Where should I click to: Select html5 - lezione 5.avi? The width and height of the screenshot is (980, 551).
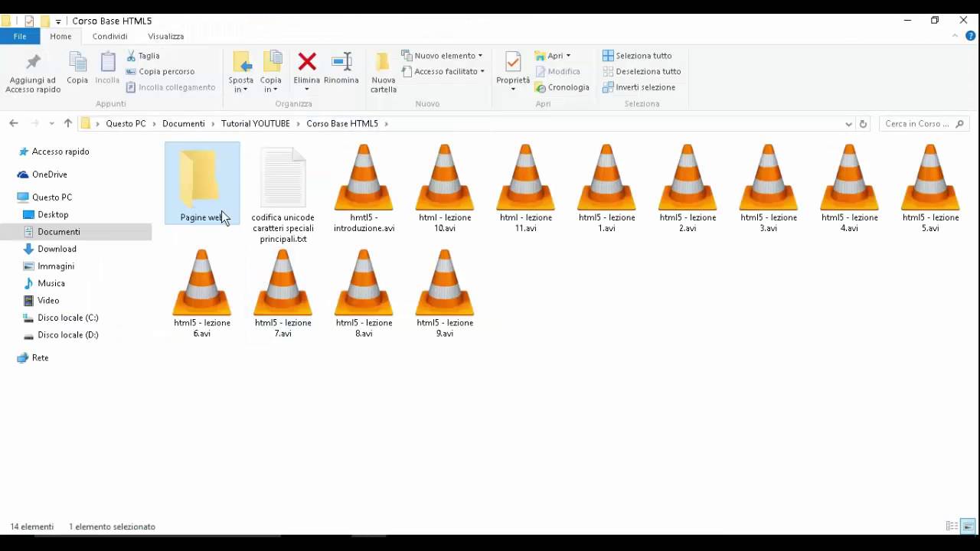click(x=931, y=188)
